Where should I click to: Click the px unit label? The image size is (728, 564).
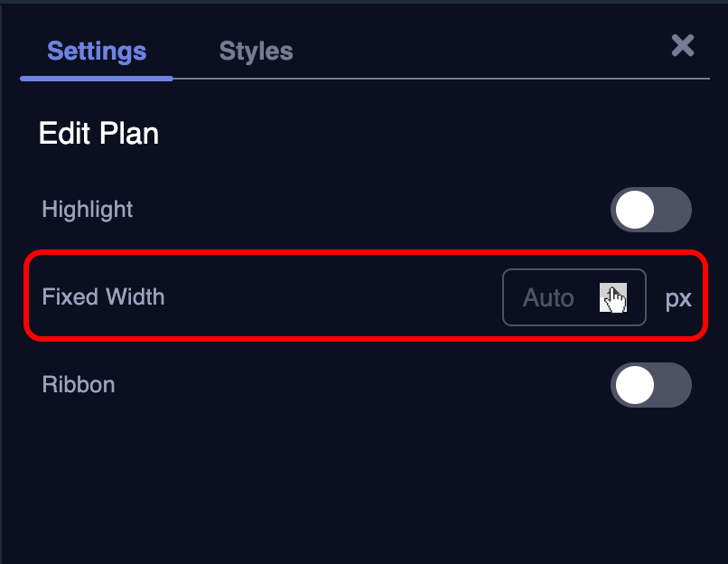click(x=678, y=298)
